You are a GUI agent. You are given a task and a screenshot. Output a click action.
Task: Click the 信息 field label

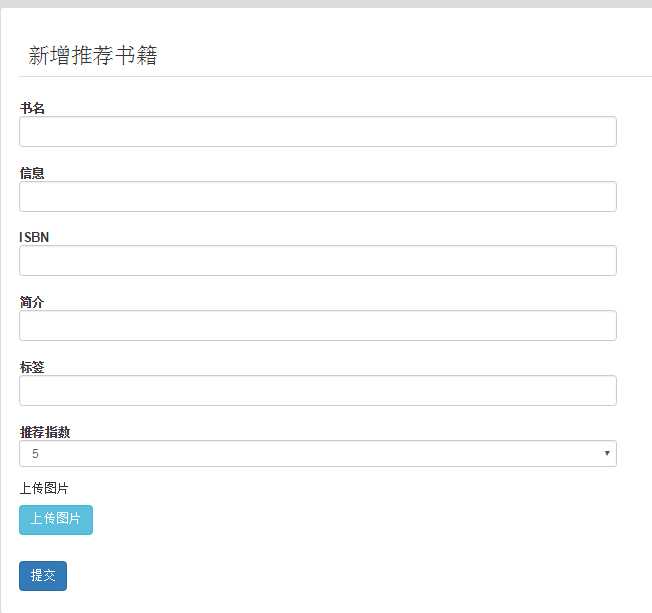[x=32, y=173]
